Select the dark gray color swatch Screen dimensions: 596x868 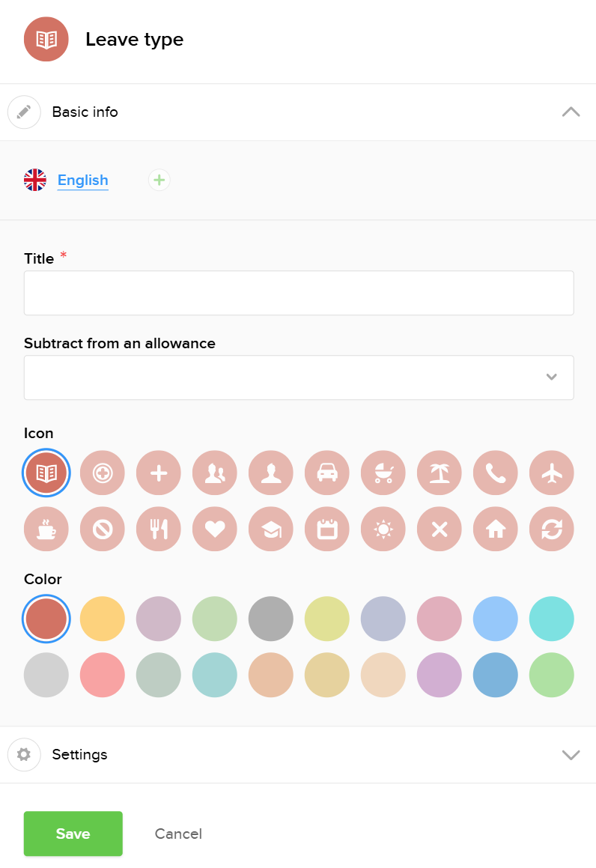click(x=271, y=619)
